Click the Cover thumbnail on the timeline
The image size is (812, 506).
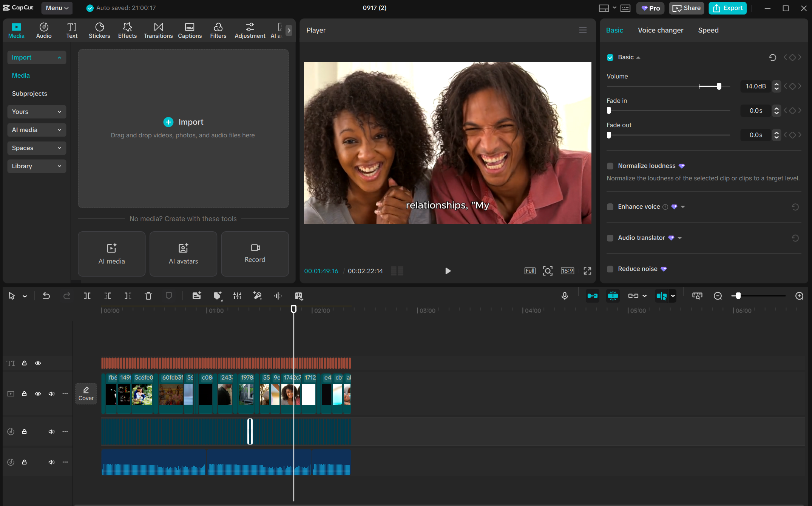click(86, 393)
